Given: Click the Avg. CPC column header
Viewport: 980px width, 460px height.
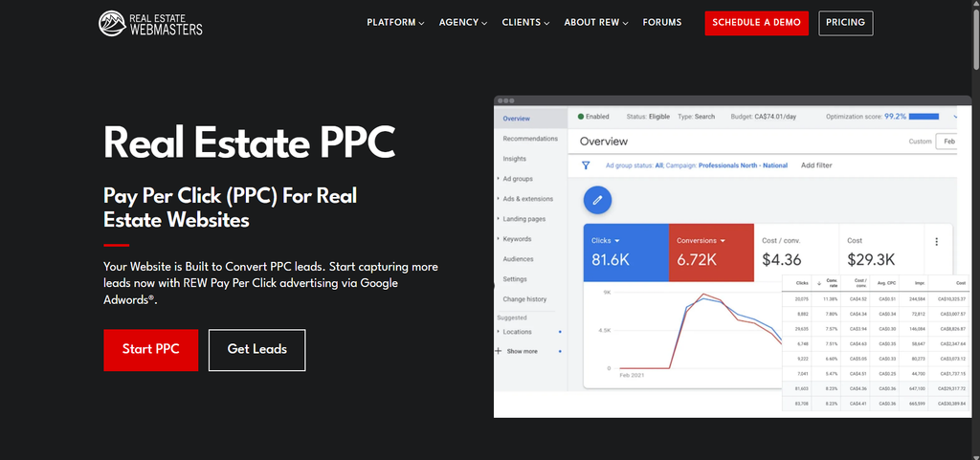Looking at the screenshot, I should (887, 283).
